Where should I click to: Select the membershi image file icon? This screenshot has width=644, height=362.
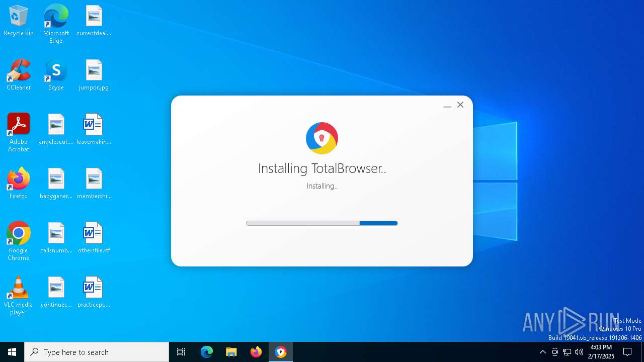pos(94,184)
